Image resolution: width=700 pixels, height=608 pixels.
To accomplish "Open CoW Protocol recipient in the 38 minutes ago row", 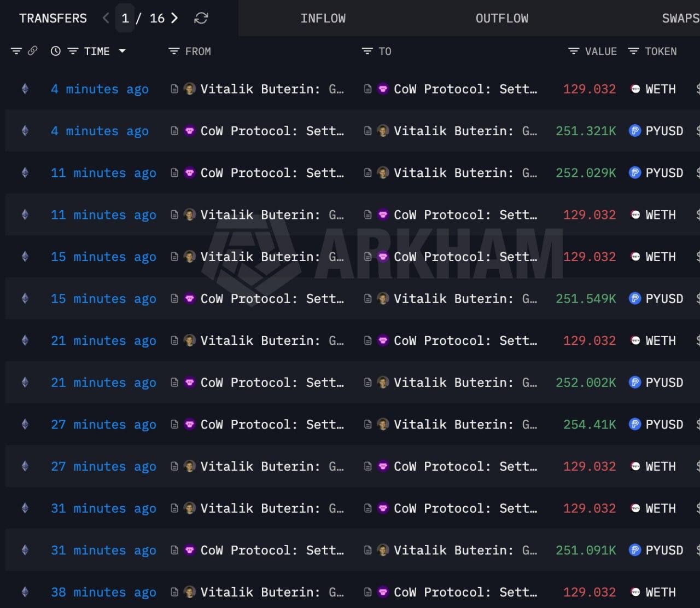I will [x=465, y=592].
